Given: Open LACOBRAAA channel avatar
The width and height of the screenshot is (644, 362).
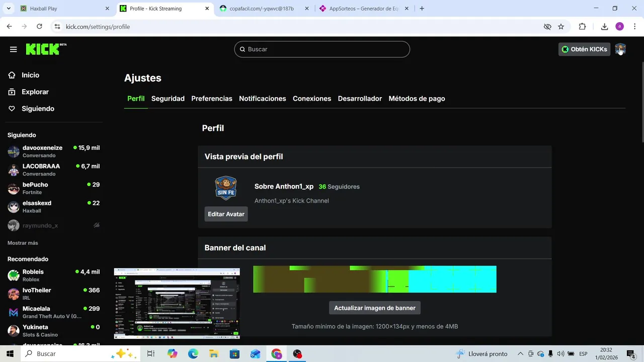Looking at the screenshot, I should tap(14, 170).
